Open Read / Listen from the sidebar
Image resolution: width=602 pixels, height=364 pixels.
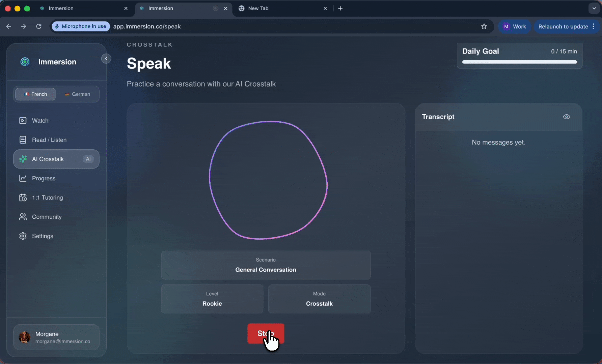tap(22, 140)
